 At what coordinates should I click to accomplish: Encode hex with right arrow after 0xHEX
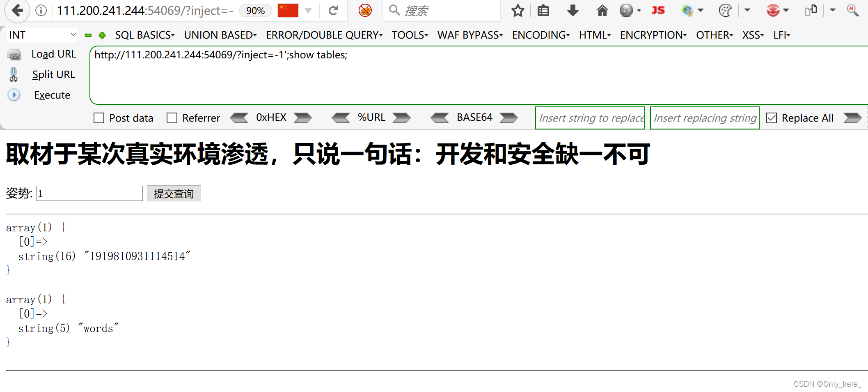tap(303, 118)
